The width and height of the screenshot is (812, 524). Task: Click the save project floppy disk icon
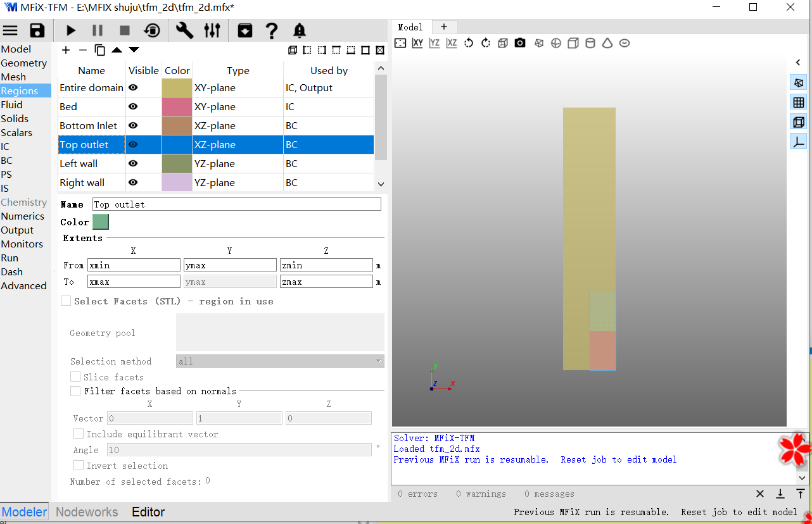pyautogui.click(x=37, y=30)
